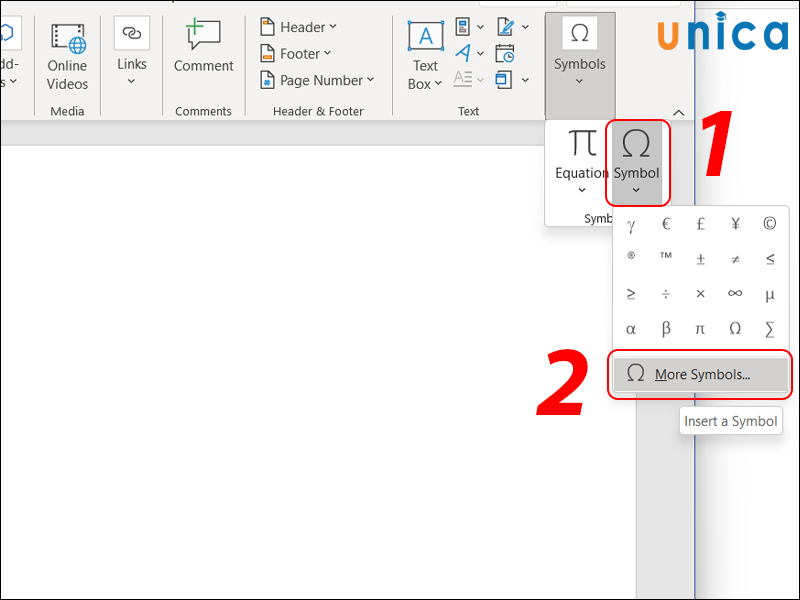Insert a new Comment
Viewport: 800px width, 600px height.
pyautogui.click(x=204, y=47)
